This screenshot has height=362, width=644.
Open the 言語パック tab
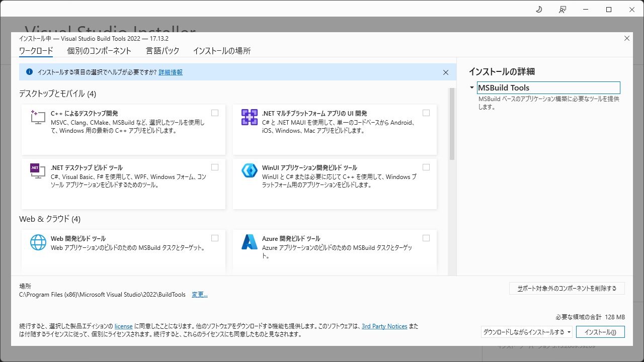tap(162, 51)
